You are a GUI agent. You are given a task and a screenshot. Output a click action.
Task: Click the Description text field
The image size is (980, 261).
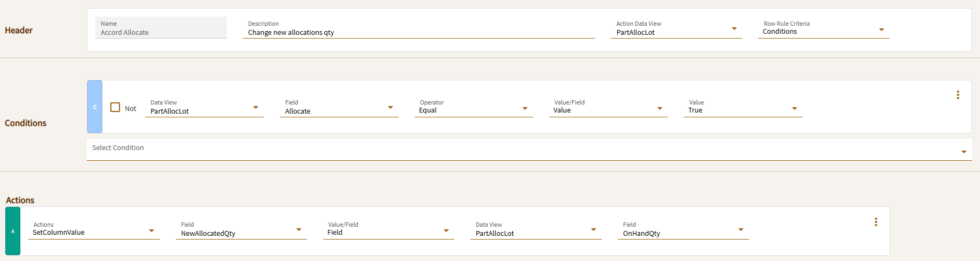click(x=418, y=32)
